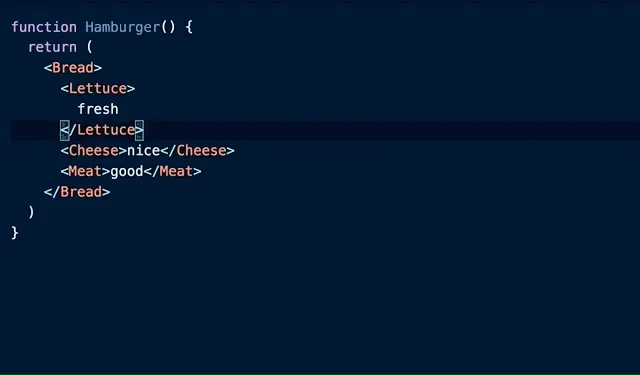Click the opening Lettuce tag
Screen dimensions: 640x375
98,89
